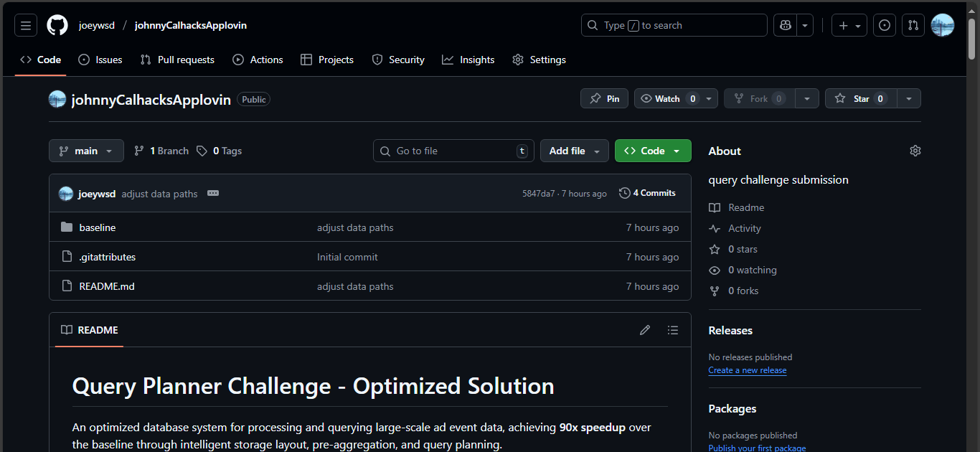Screen dimensions: 980x452
Task: Open the README.md file
Action: (x=107, y=286)
